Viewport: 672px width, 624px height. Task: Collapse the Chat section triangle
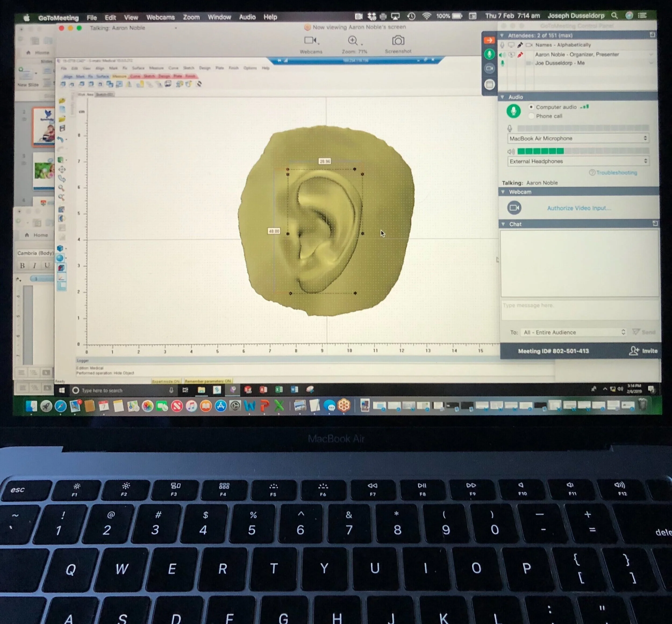(x=503, y=224)
